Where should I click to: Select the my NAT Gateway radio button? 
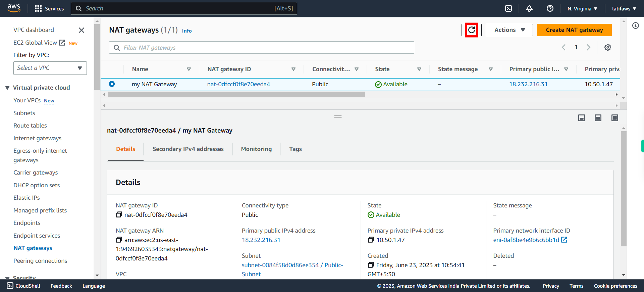click(x=112, y=84)
